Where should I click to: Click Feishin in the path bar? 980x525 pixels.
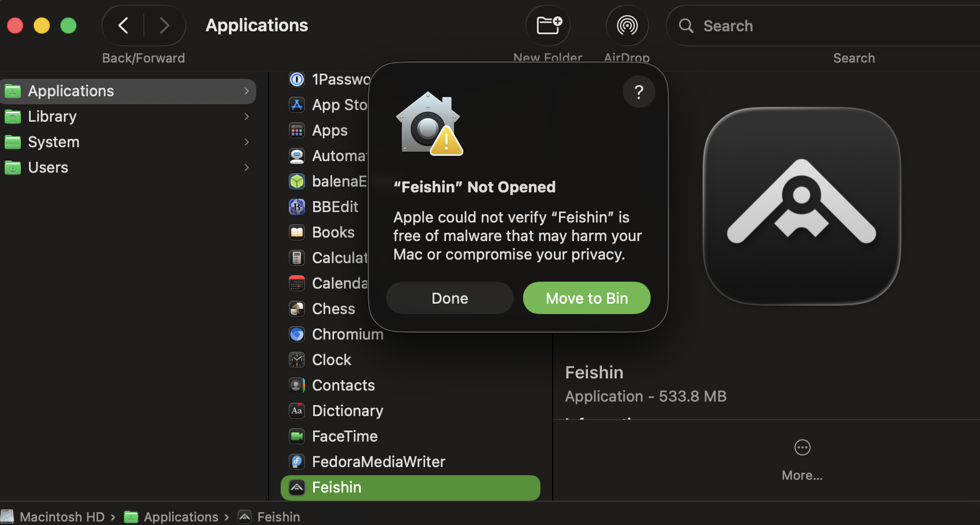pyautogui.click(x=278, y=517)
